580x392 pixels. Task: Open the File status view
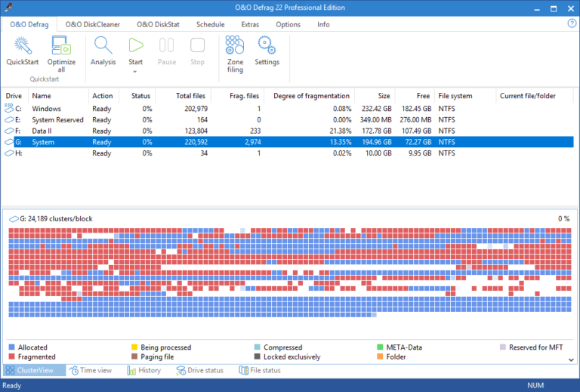tap(260, 370)
